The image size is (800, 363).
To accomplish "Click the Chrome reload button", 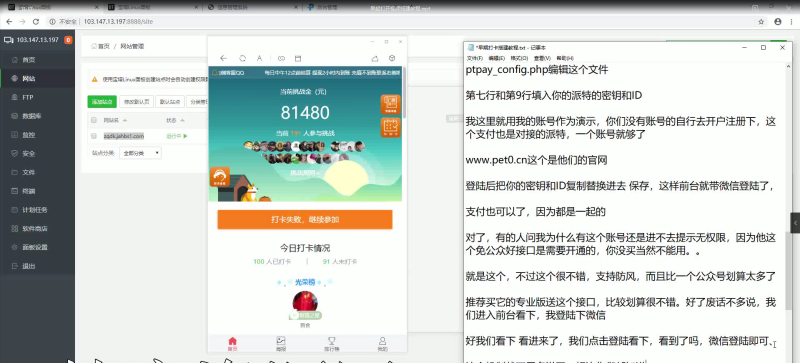I will [x=36, y=21].
